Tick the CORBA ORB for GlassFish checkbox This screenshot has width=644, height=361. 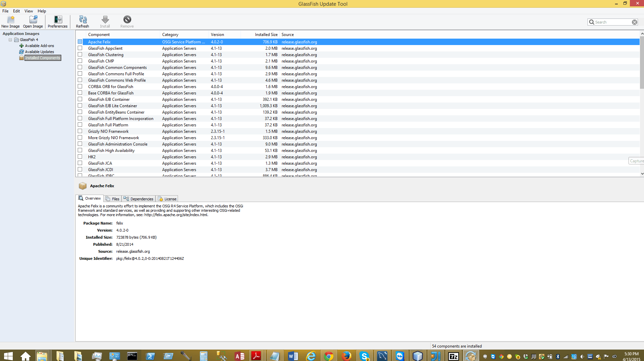click(x=80, y=86)
